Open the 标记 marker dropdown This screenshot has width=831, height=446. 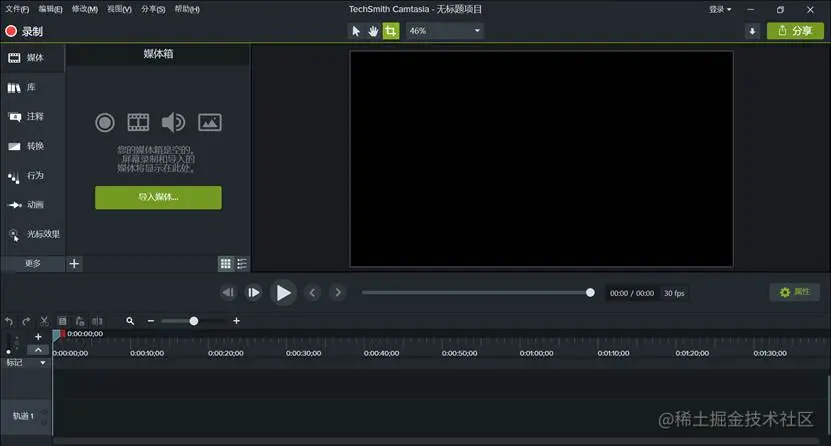tap(43, 363)
